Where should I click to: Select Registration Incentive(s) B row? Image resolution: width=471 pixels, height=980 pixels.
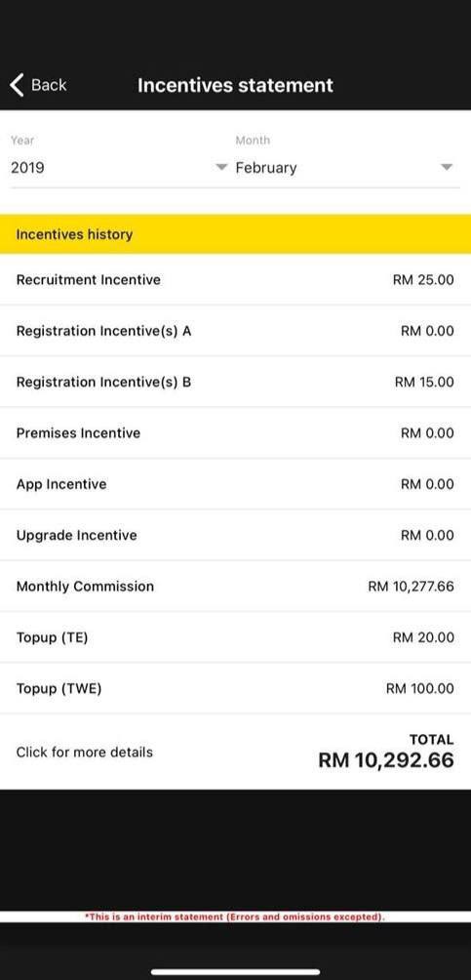(x=236, y=382)
